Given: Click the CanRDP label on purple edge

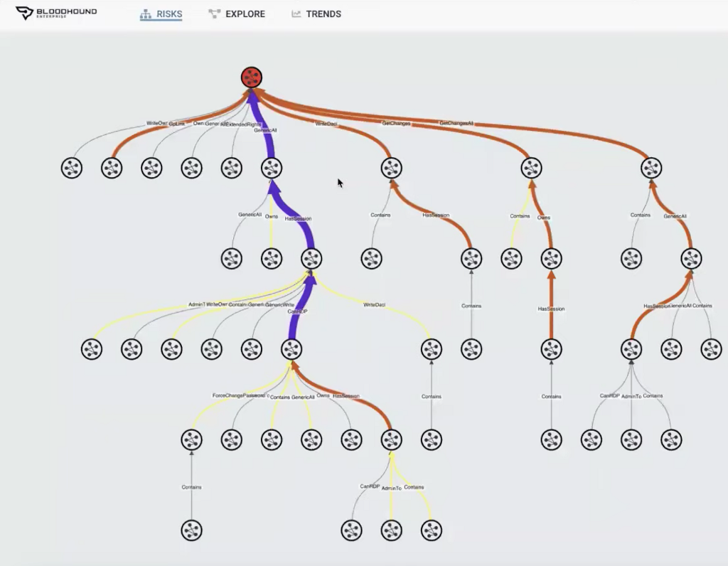Looking at the screenshot, I should (297, 311).
